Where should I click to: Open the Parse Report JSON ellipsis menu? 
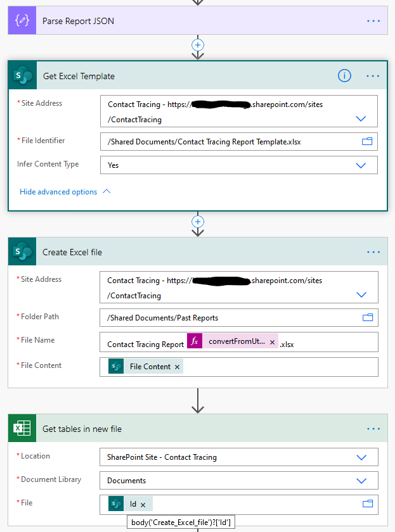[x=373, y=21]
